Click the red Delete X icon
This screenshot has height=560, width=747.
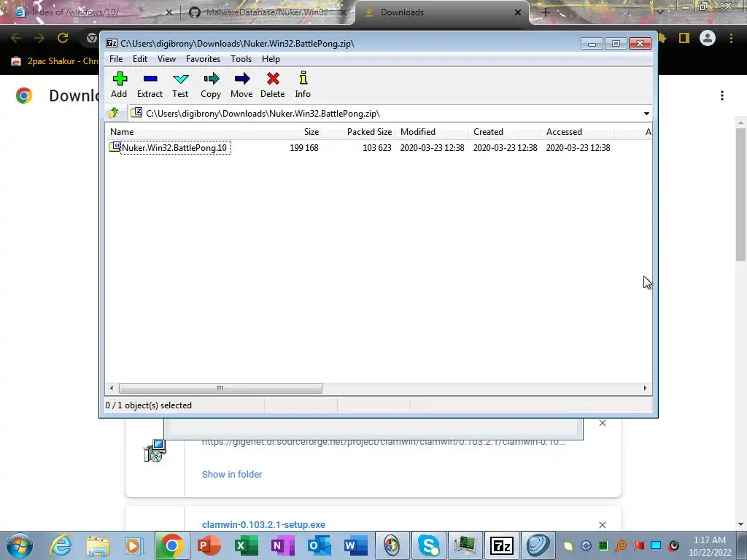pyautogui.click(x=273, y=79)
